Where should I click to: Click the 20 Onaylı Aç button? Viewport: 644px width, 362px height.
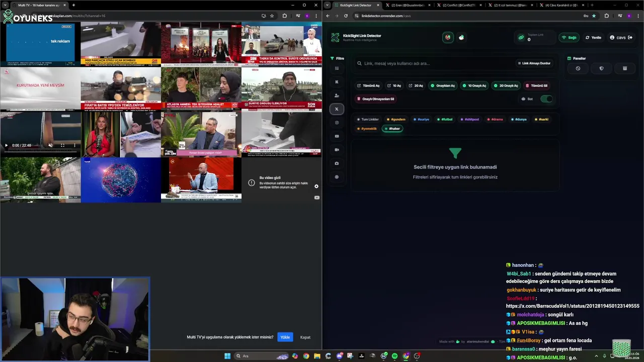point(506,85)
